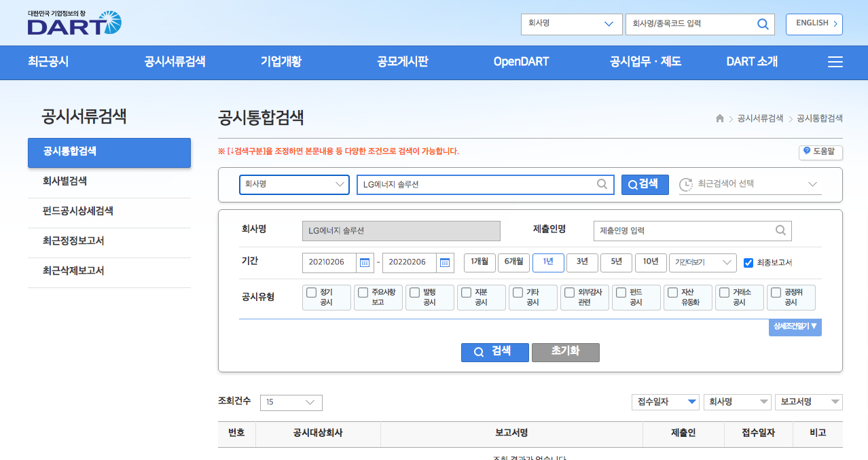Select 공시통합검색 in sidebar

pyautogui.click(x=109, y=152)
